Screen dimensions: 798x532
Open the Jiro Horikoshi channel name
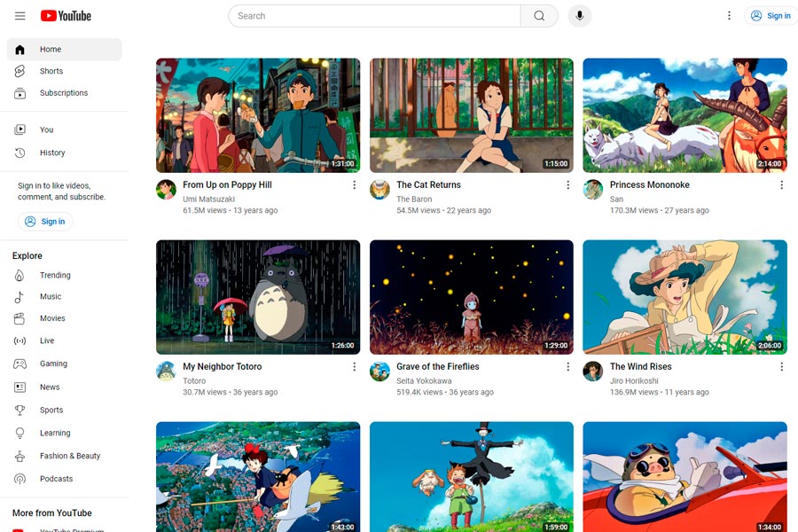pyautogui.click(x=634, y=380)
